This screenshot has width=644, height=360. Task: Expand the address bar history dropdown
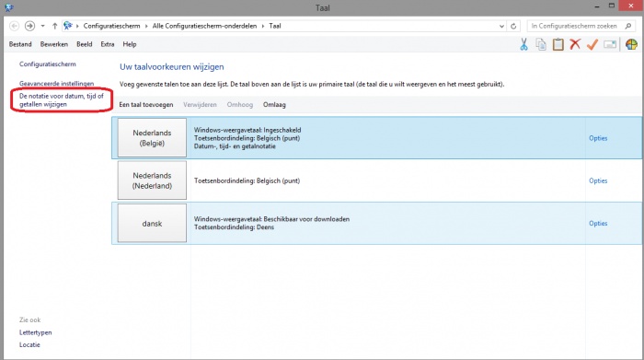(x=501, y=26)
